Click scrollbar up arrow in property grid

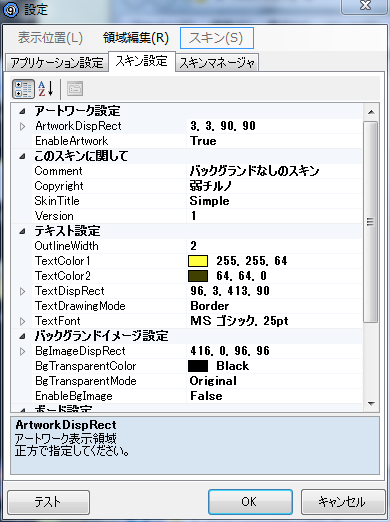pyautogui.click(x=371, y=112)
